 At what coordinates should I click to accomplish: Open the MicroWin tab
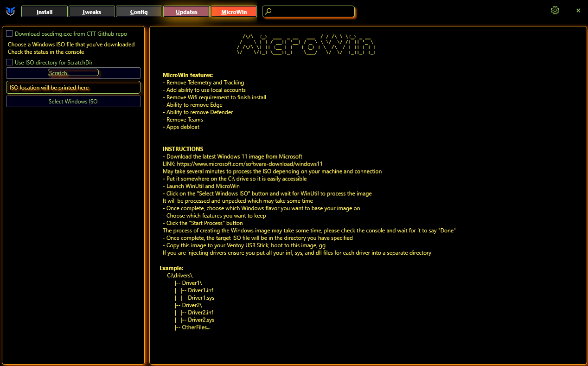(234, 12)
